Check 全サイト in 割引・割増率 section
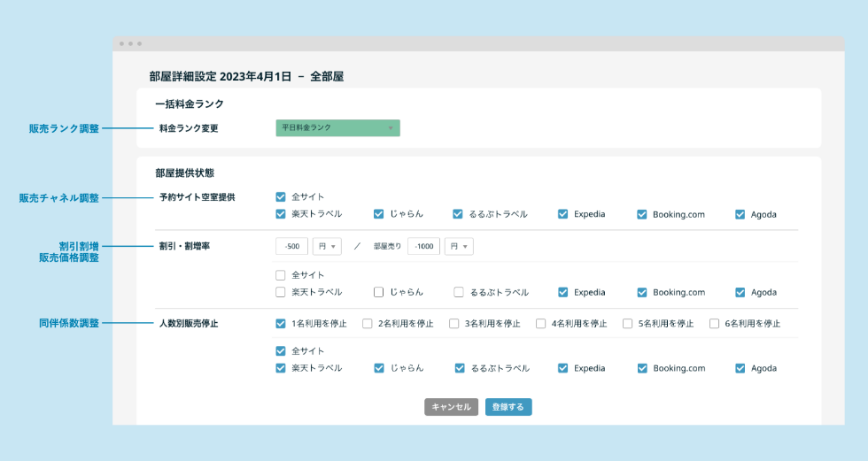The image size is (868, 461). (281, 275)
